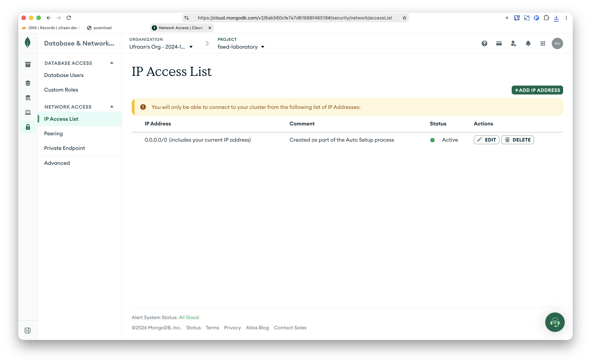Reload the current page

pos(69,18)
